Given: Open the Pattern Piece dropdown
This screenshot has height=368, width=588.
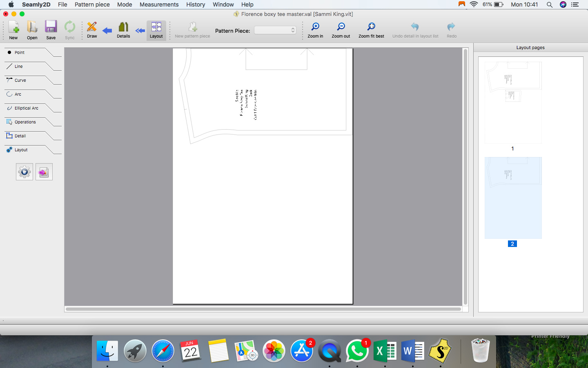Looking at the screenshot, I should [x=275, y=30].
